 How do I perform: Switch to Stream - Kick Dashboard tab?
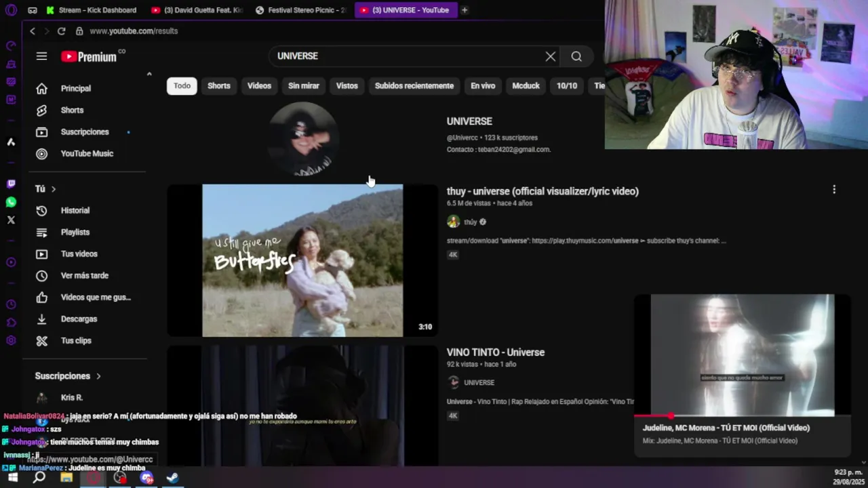(x=92, y=10)
